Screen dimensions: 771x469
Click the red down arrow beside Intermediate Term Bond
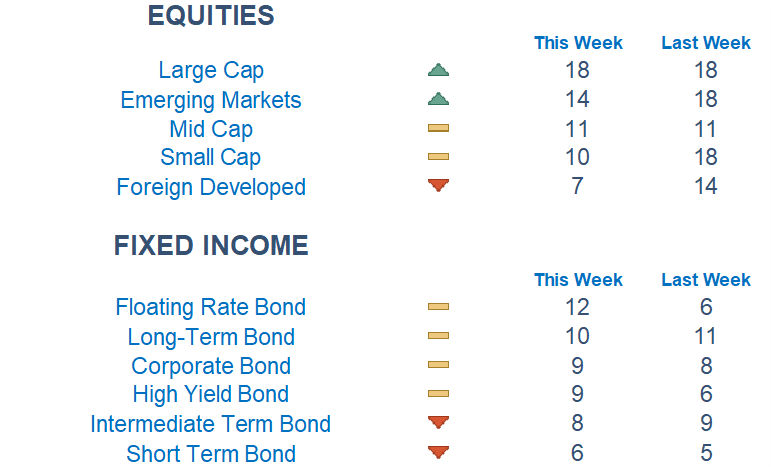(x=438, y=423)
